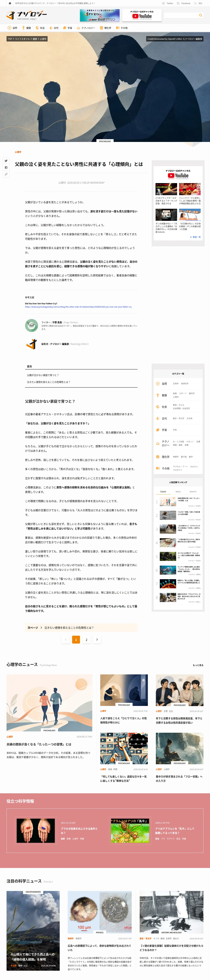This screenshot has width=210, height=980.
Task: Go to page 2 in pagination
Action: (x=87, y=639)
